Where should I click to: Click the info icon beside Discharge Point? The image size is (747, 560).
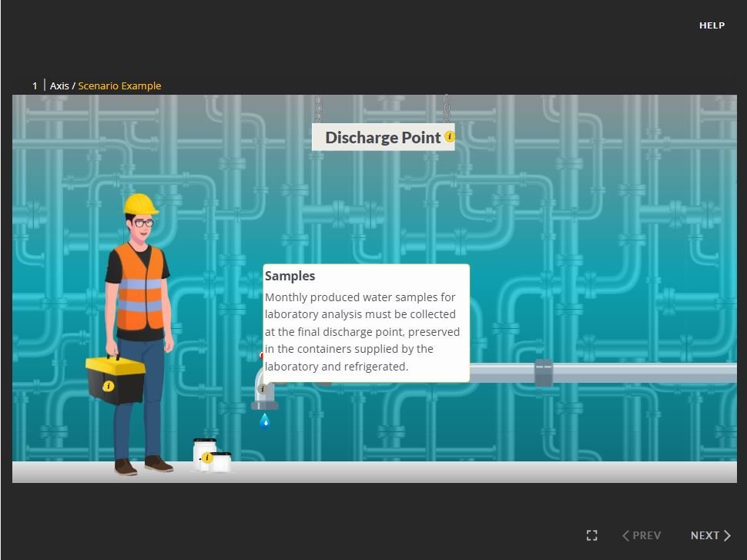click(449, 137)
